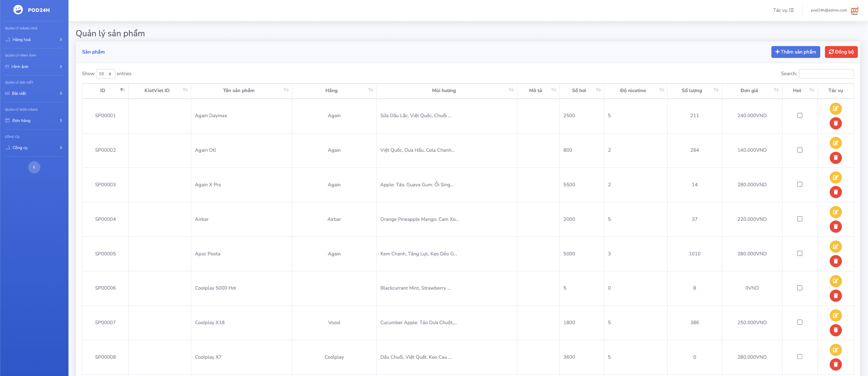The height and width of the screenshot is (376, 868).
Task: Click the red Đồng bộ button
Action: (841, 52)
